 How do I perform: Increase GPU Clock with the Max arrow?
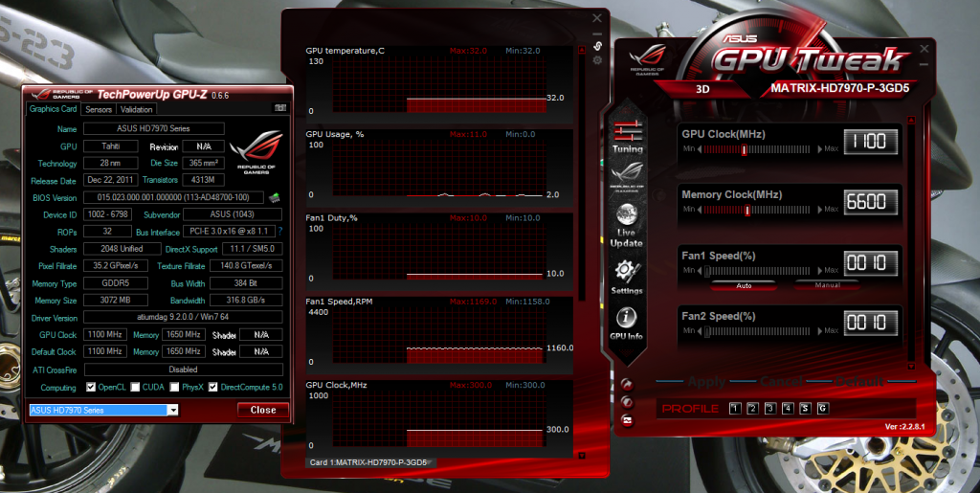pyautogui.click(x=820, y=149)
